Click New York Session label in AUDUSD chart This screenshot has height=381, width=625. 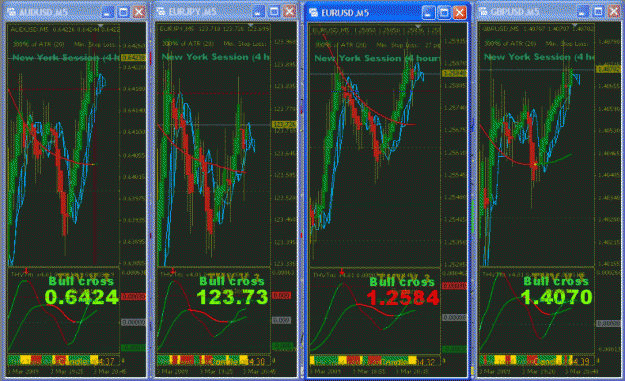(x=66, y=58)
